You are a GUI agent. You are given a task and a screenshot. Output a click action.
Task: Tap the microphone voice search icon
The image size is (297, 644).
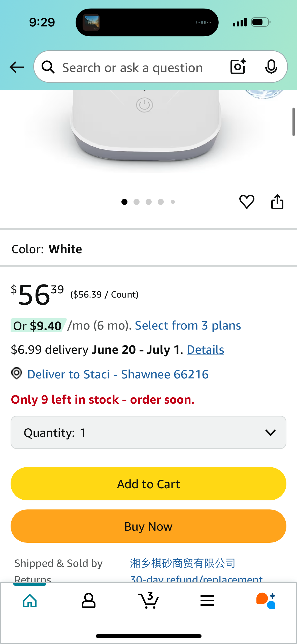click(x=271, y=67)
